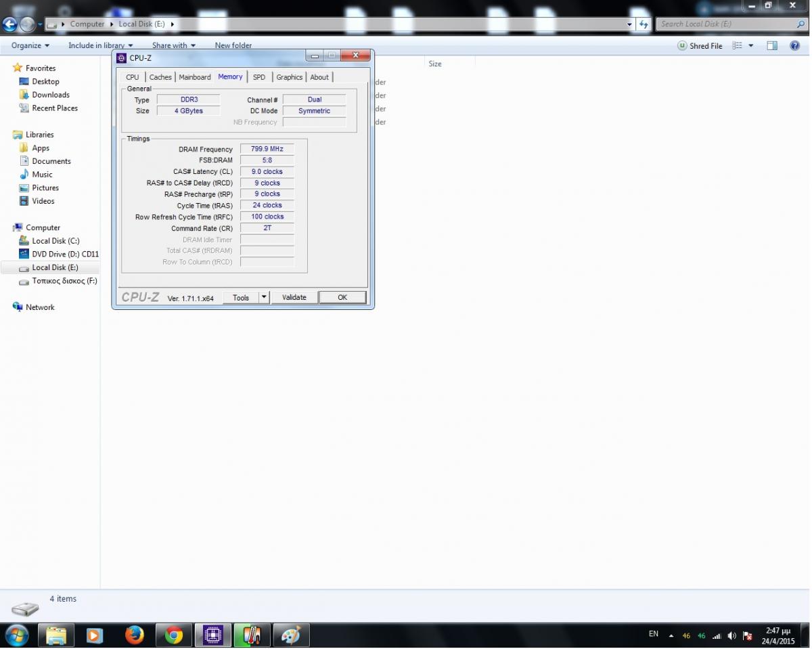Select Favorites in navigation pane

(x=41, y=68)
